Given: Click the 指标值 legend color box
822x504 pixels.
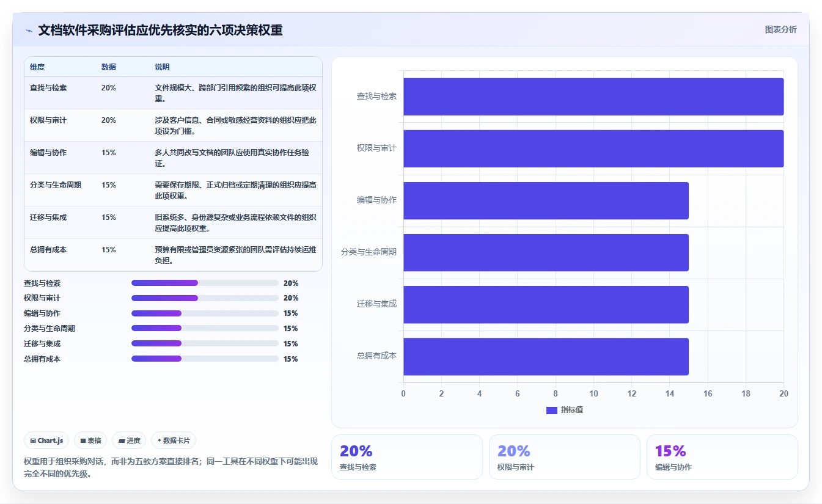Looking at the screenshot, I should coord(552,411).
